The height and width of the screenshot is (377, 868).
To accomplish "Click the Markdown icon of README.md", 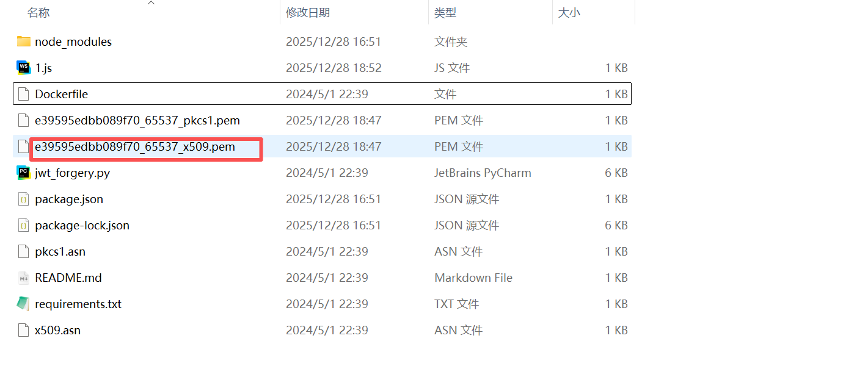I will [x=23, y=278].
